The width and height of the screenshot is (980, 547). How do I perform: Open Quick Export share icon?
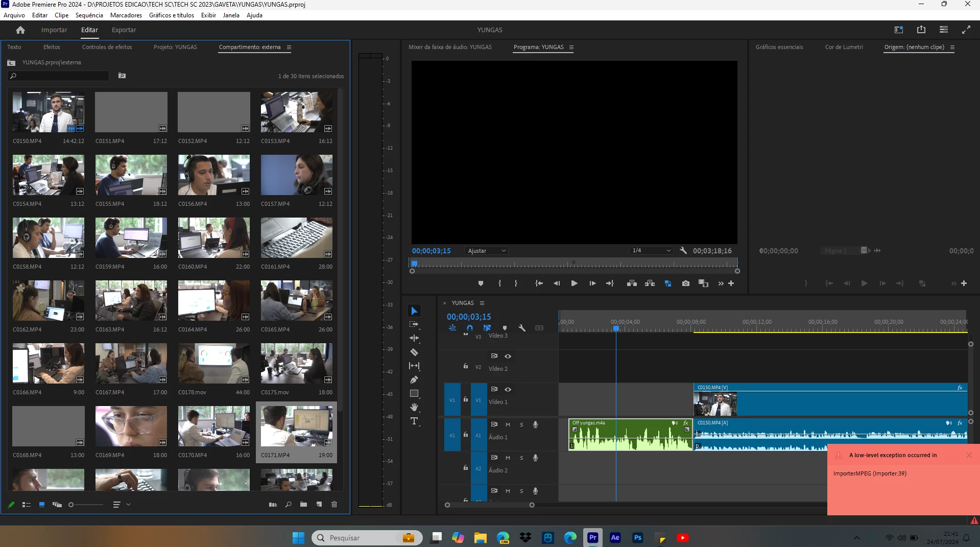pos(921,30)
